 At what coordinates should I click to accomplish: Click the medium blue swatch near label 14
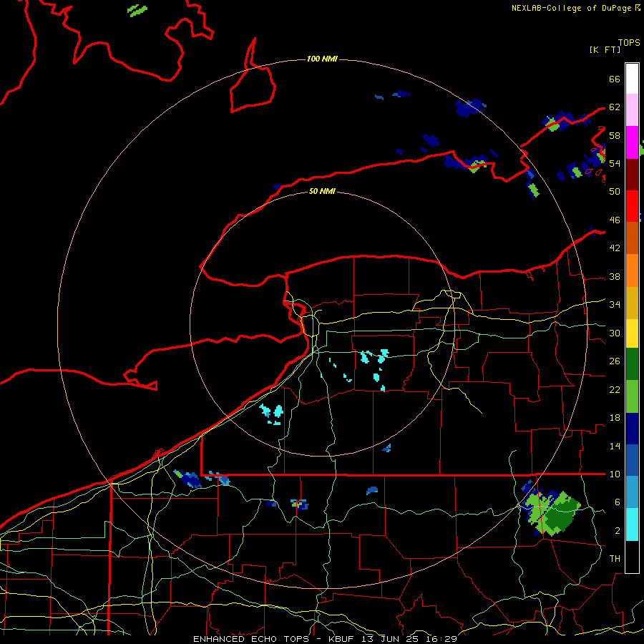(x=632, y=460)
